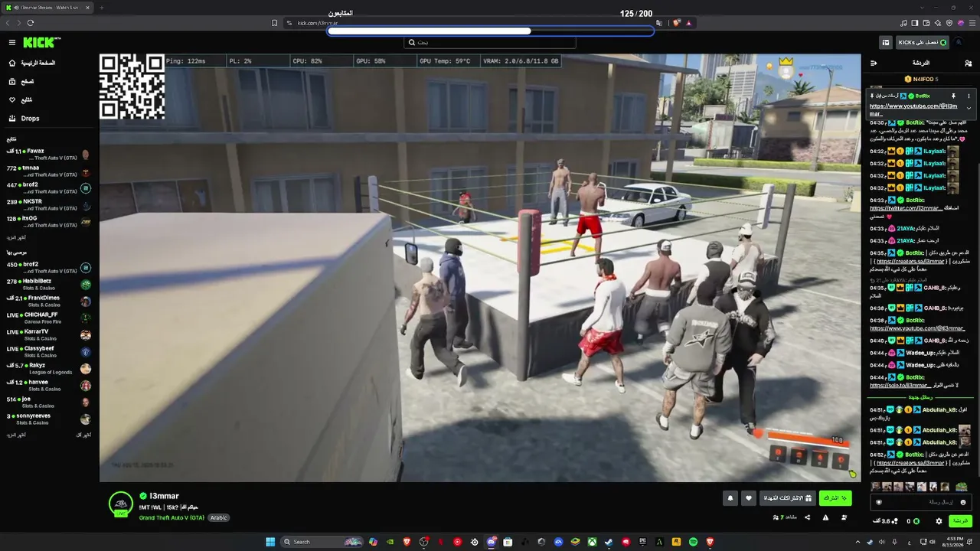
Task: Open Spotify from the taskbar
Action: pos(693,542)
